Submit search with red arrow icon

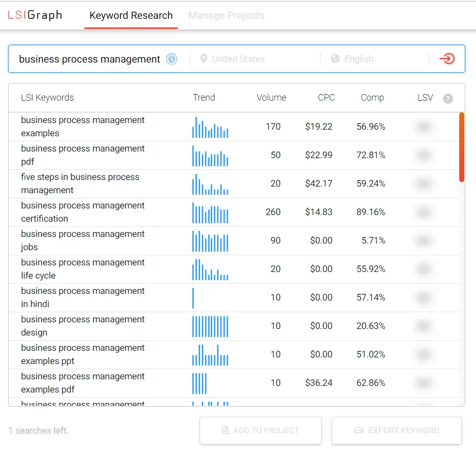(447, 58)
